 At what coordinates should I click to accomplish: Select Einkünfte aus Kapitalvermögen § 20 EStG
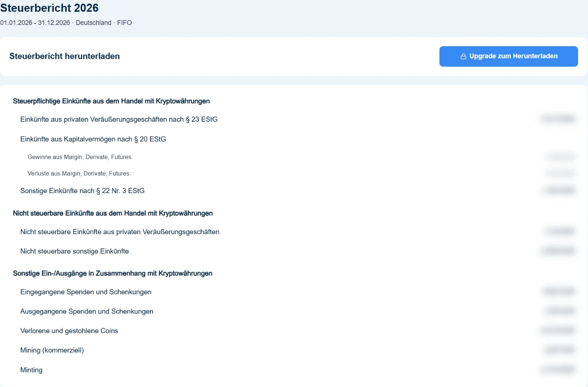click(x=93, y=139)
